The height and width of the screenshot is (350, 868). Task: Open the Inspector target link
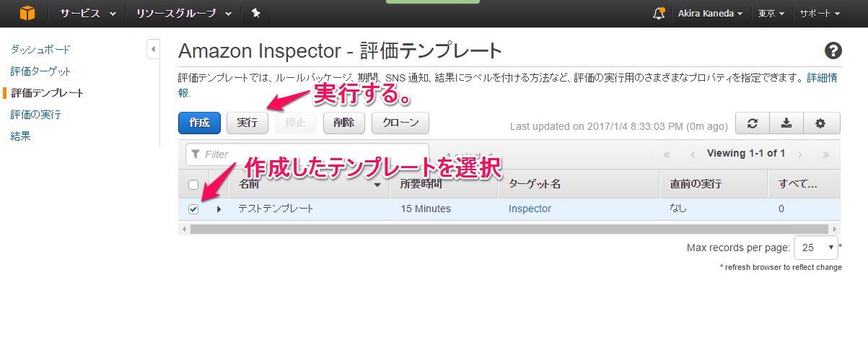click(530, 209)
